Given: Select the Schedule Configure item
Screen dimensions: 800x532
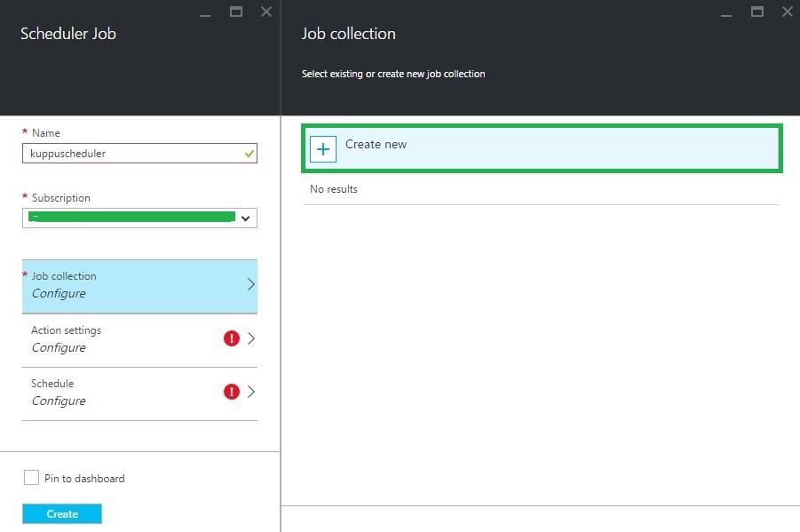Looking at the screenshot, I should click(x=124, y=393).
